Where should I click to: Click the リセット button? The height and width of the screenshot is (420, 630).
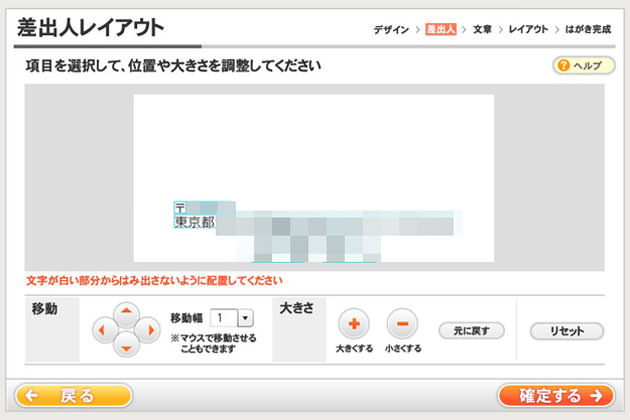567,331
